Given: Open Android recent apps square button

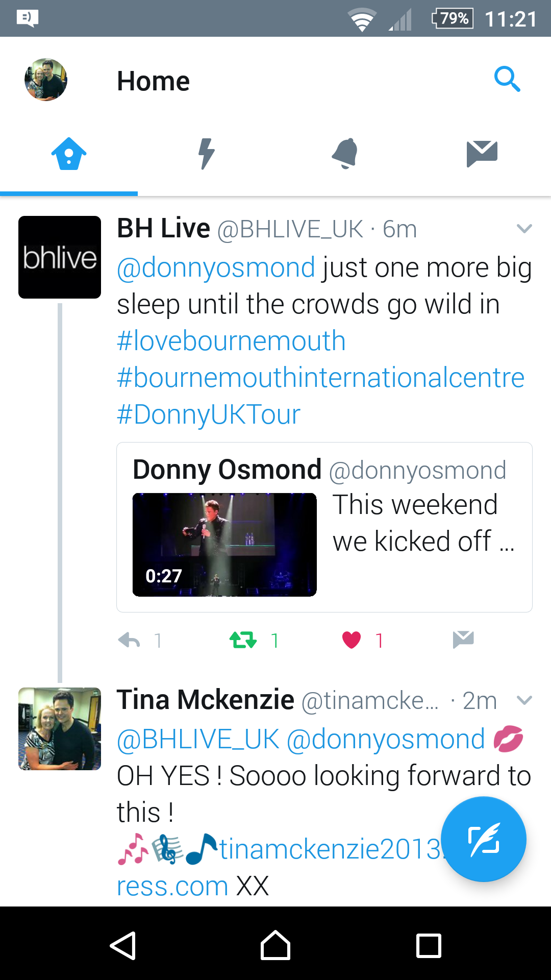Looking at the screenshot, I should click(x=429, y=946).
